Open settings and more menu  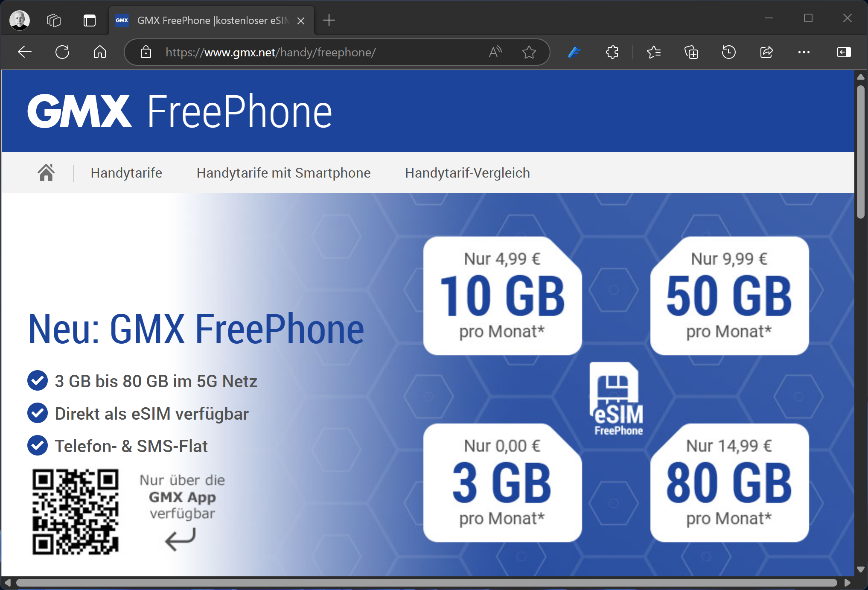pos(804,52)
